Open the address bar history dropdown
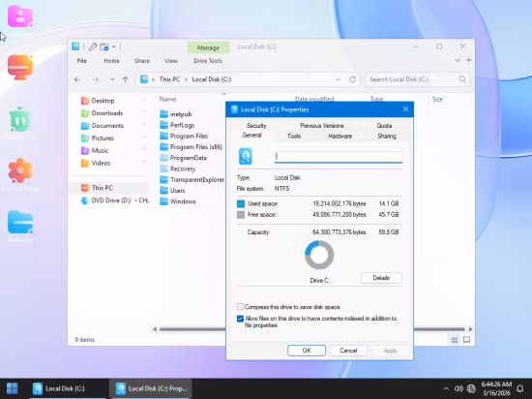Viewport: 532px width, 399px height. point(338,79)
